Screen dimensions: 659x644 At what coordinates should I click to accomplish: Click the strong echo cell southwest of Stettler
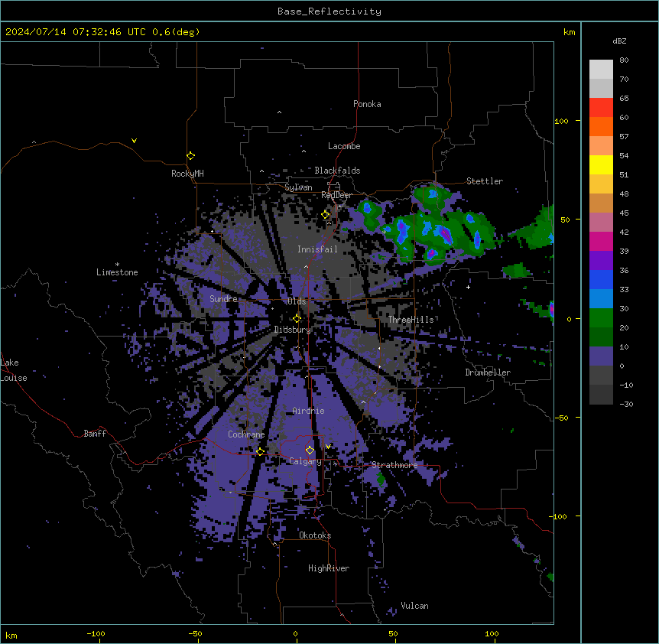pos(445,235)
